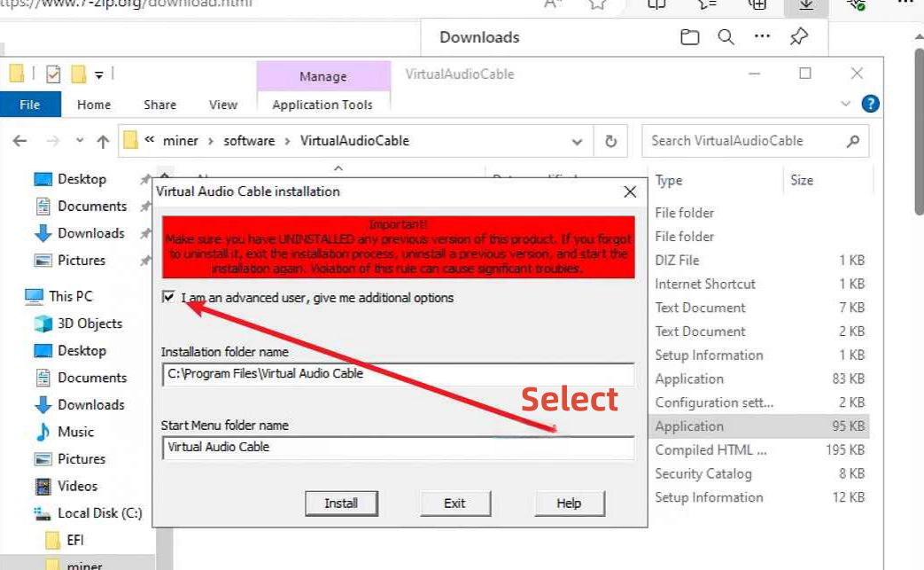Screen dimensions: 924x570
Task: Click the Installation folder name field
Action: pos(398,374)
